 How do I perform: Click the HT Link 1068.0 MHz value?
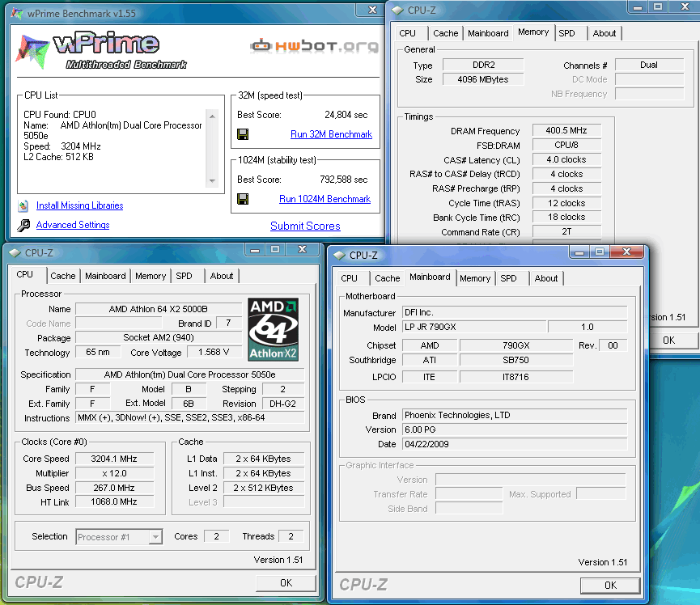114,502
